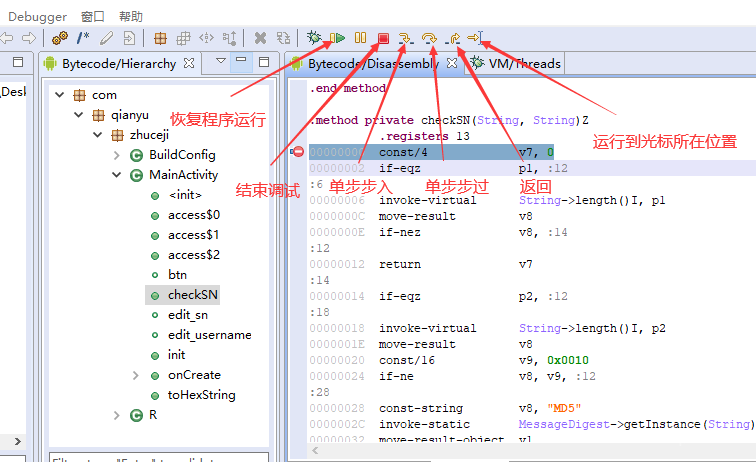Viewport: 756px width, 462px height.
Task: Click the orange package grid icon in toolbar
Action: pyautogui.click(x=160, y=38)
